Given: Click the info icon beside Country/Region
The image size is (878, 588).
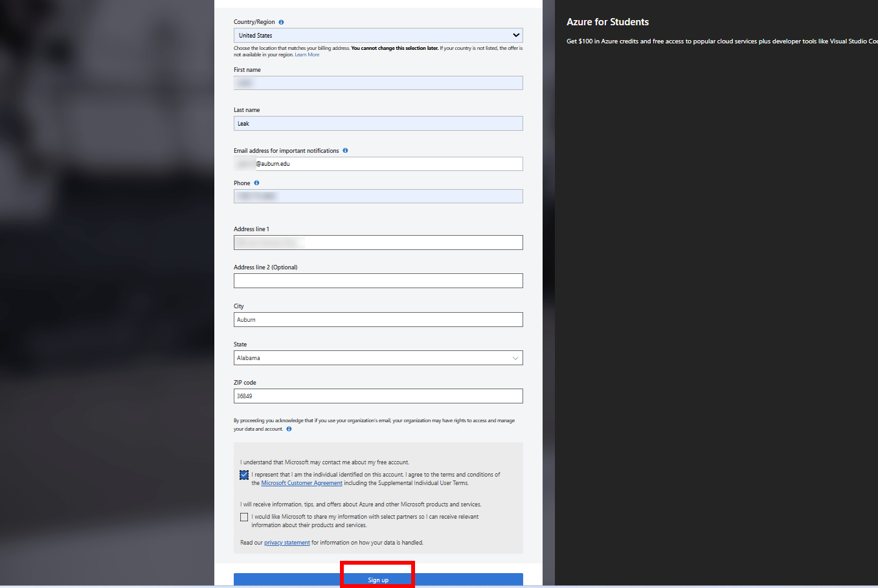Looking at the screenshot, I should coord(281,21).
